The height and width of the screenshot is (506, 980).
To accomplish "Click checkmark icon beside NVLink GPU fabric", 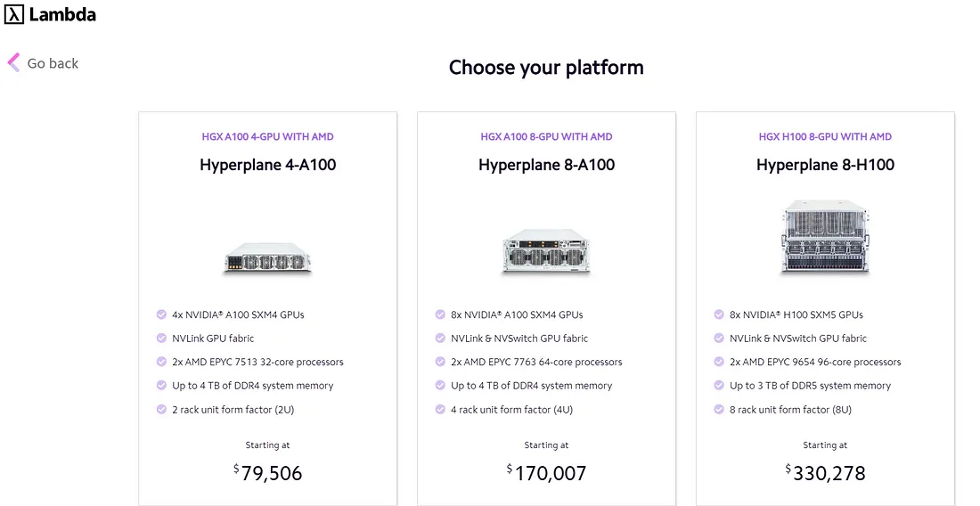I will pyautogui.click(x=161, y=338).
